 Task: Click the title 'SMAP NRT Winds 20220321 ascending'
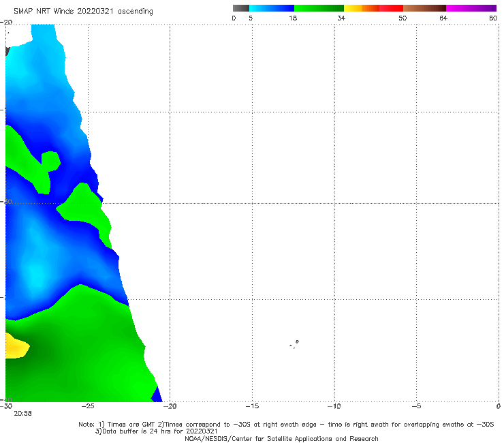[x=83, y=12]
